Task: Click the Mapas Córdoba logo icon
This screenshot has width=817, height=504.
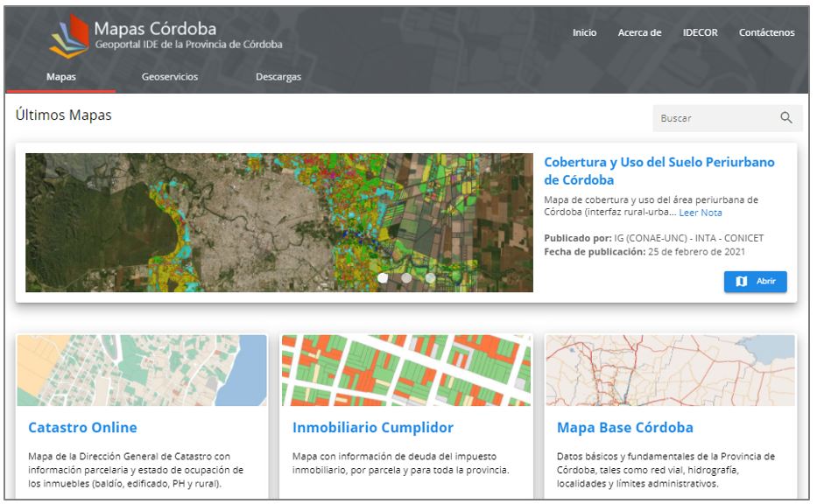Action: point(70,35)
